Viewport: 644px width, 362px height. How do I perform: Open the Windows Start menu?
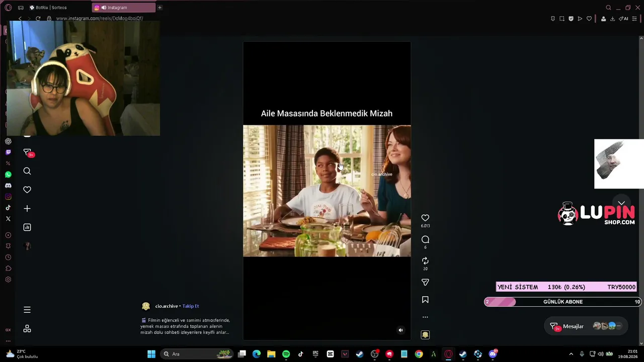(x=151, y=354)
